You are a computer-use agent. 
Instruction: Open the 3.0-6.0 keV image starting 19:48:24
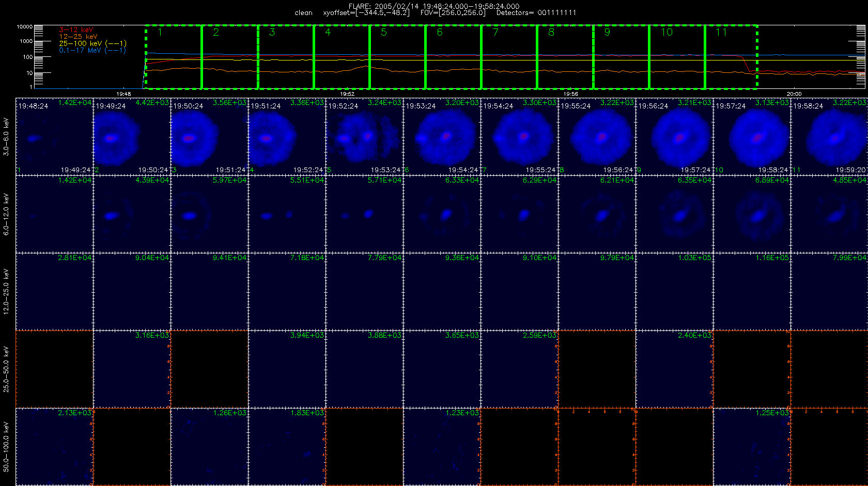coord(54,137)
